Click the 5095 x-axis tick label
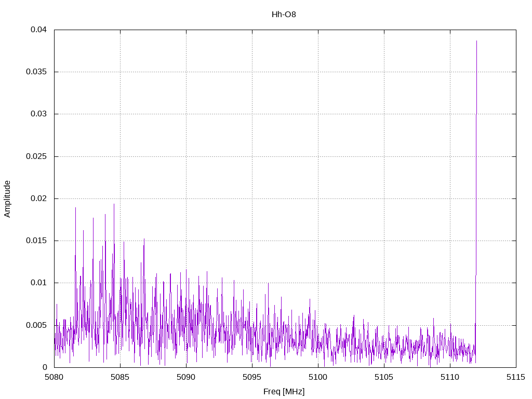532x399 pixels. [x=252, y=377]
